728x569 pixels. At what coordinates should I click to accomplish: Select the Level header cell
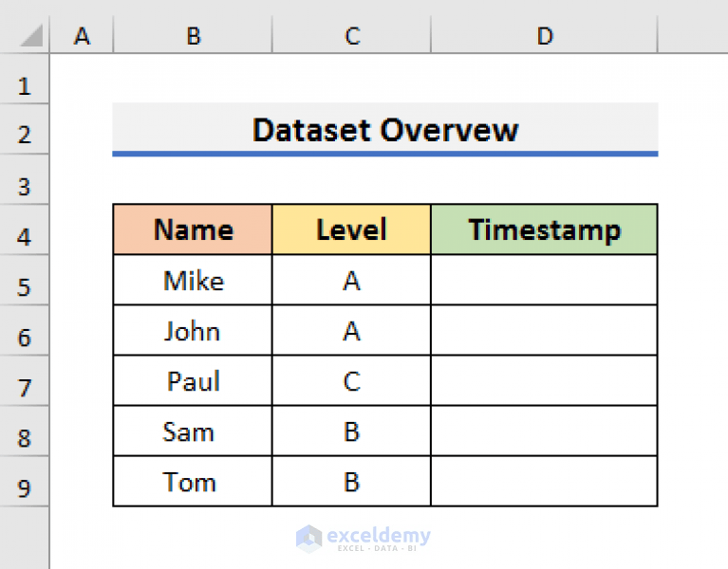pyautogui.click(x=351, y=229)
